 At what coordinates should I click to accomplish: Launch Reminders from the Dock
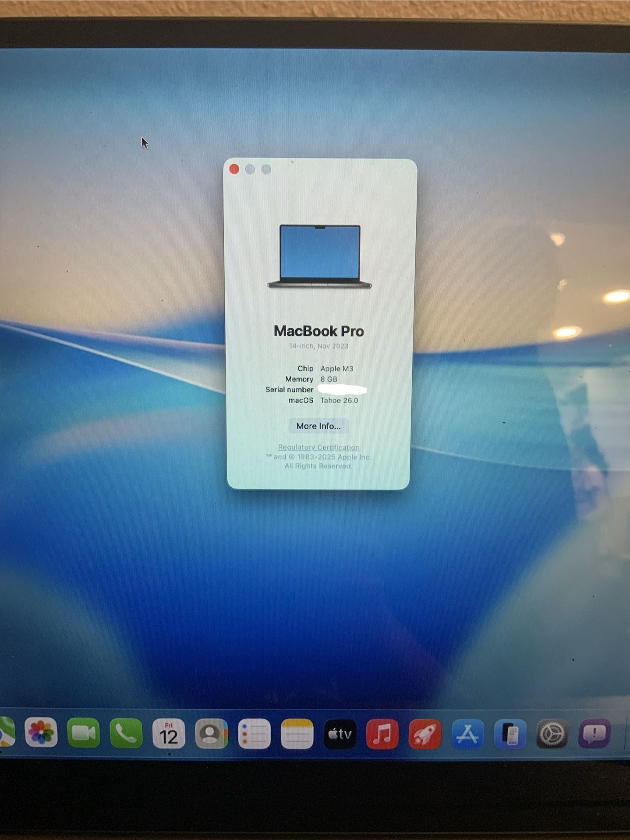click(254, 734)
